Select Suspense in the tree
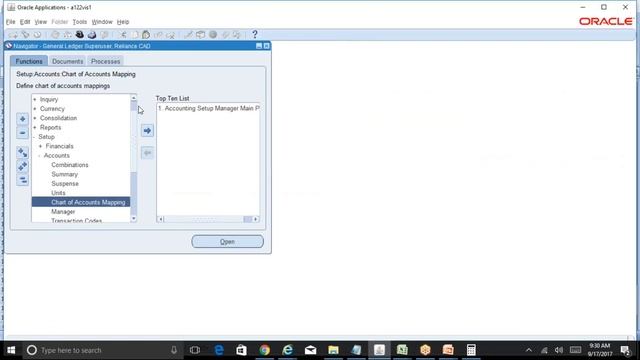The height and width of the screenshot is (360, 640). pos(65,184)
